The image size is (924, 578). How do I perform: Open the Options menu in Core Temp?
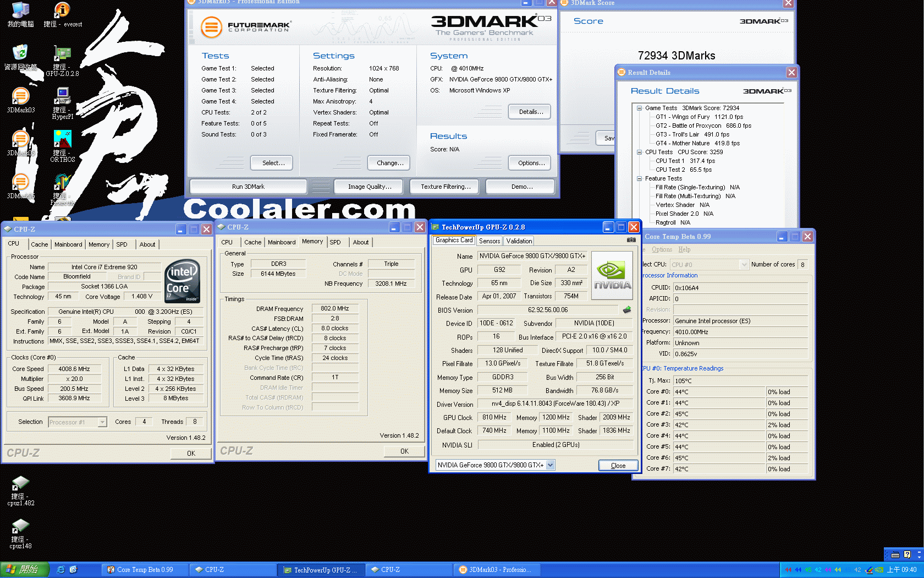[x=662, y=249]
